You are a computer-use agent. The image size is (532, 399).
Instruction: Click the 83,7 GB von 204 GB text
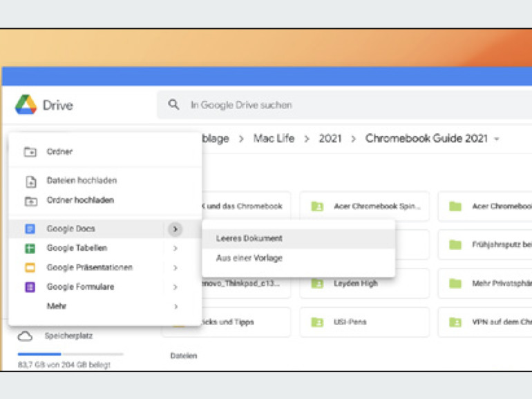[64, 364]
